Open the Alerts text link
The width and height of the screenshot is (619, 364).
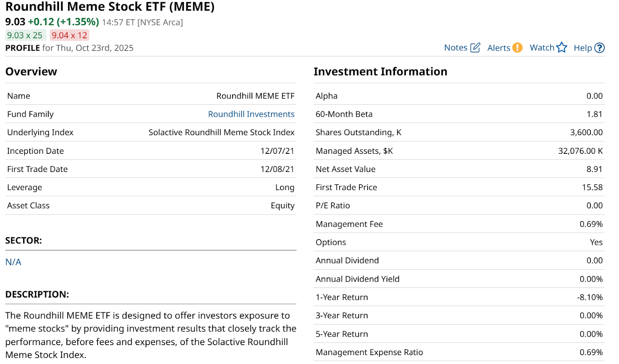click(499, 48)
